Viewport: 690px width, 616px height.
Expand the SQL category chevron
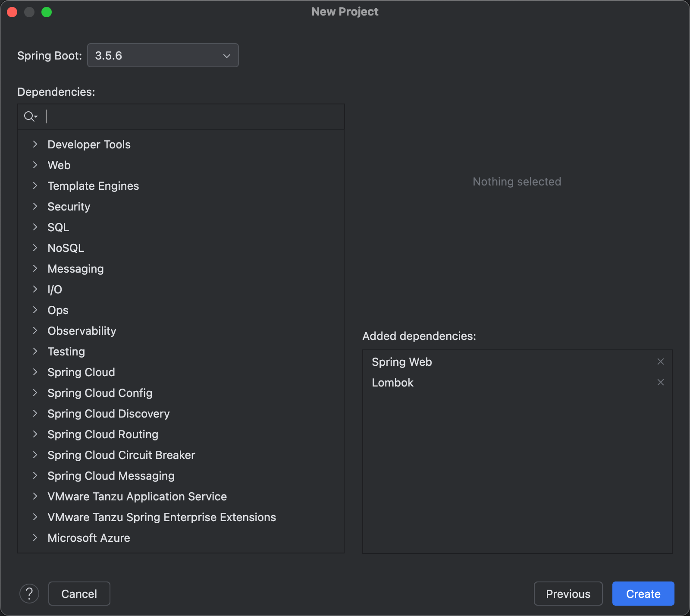(35, 227)
